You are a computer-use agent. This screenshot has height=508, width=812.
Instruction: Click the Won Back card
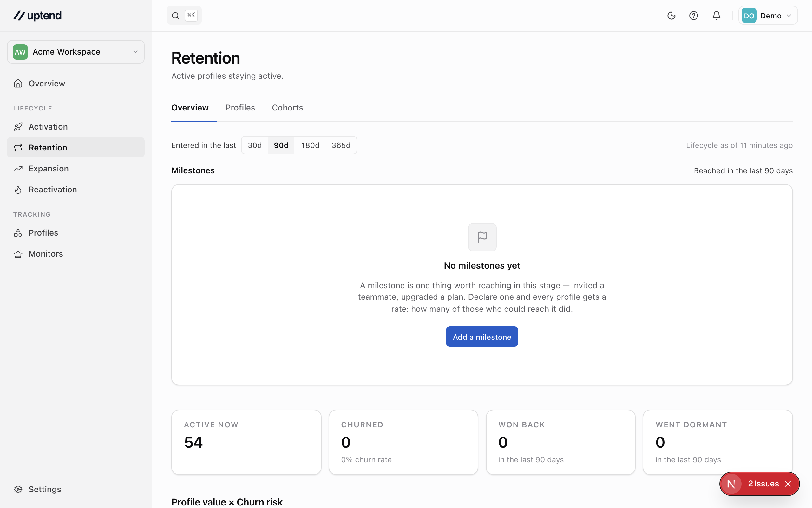pos(561,442)
